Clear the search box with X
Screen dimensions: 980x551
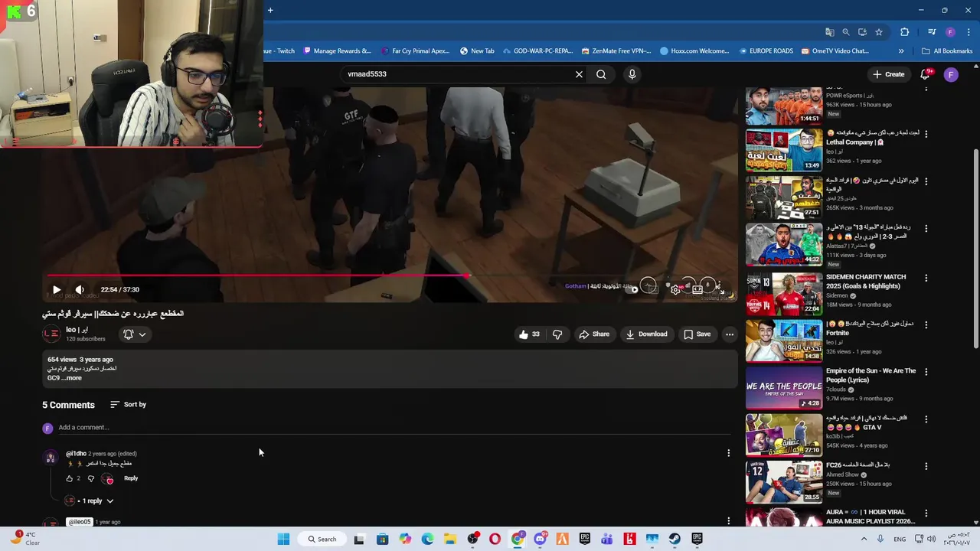point(579,74)
